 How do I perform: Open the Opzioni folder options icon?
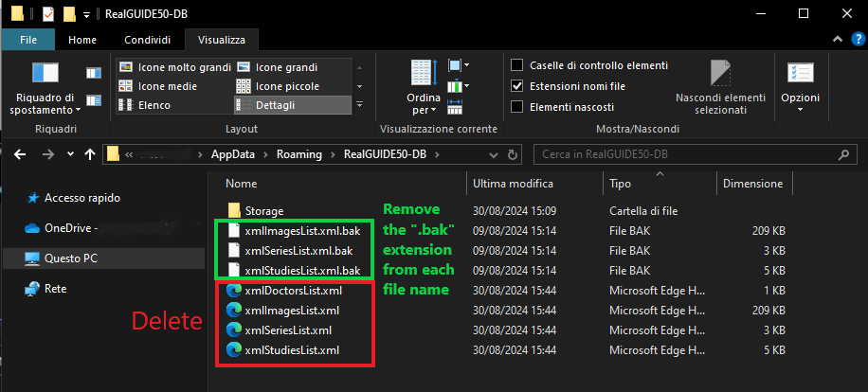800,76
